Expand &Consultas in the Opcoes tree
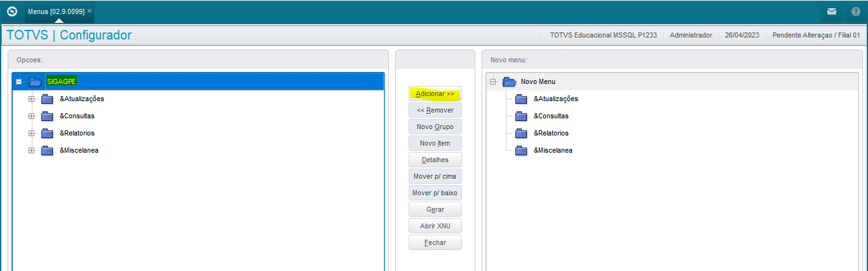 point(31,116)
